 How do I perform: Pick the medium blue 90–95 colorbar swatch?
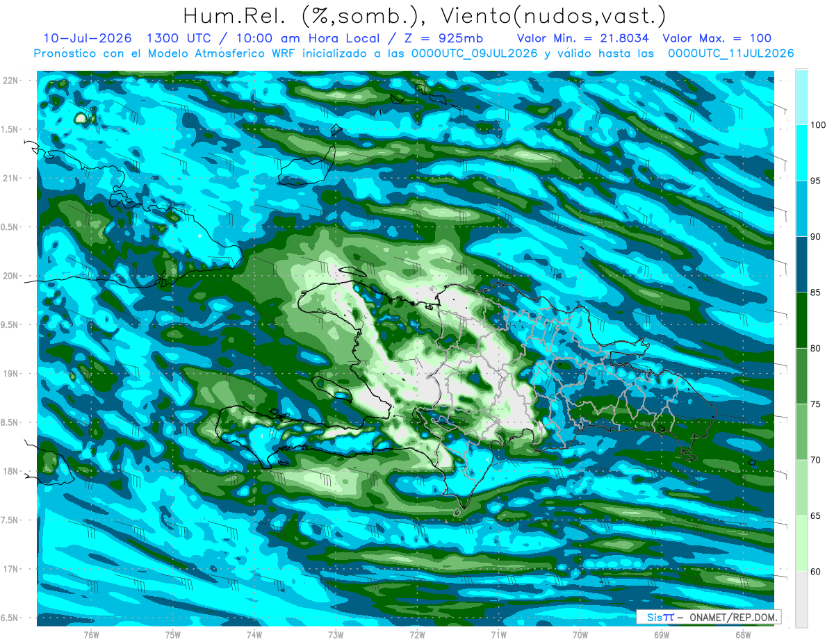coord(801,209)
